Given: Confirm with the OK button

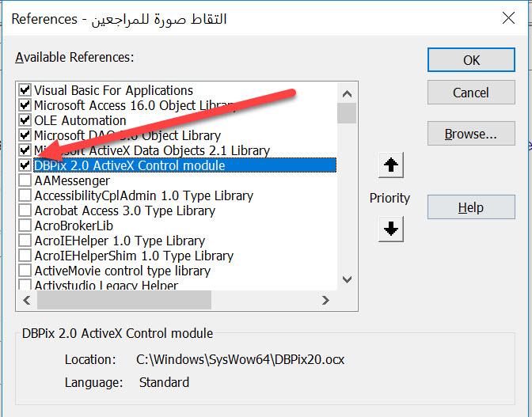Looking at the screenshot, I should (471, 60).
